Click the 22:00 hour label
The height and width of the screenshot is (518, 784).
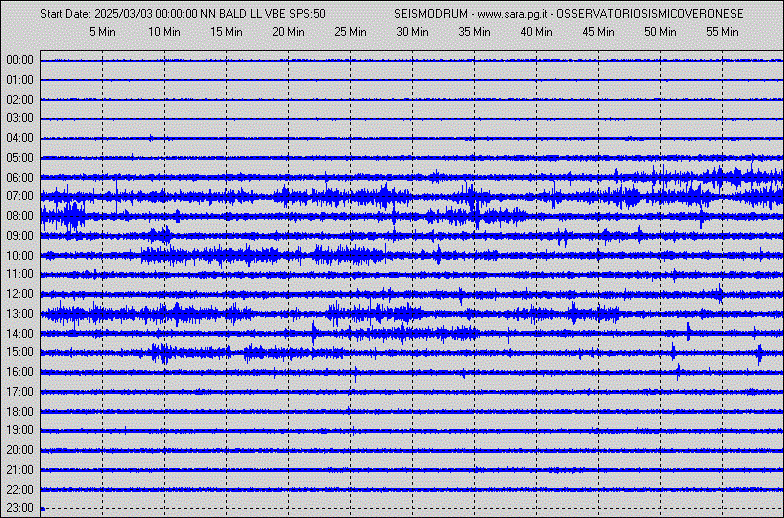click(20, 490)
